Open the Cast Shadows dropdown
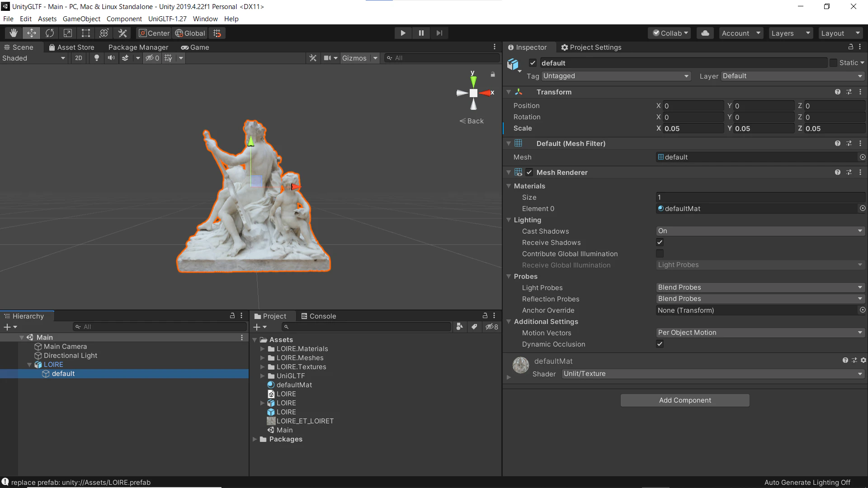Screen dimensions: 868x488 760,231
